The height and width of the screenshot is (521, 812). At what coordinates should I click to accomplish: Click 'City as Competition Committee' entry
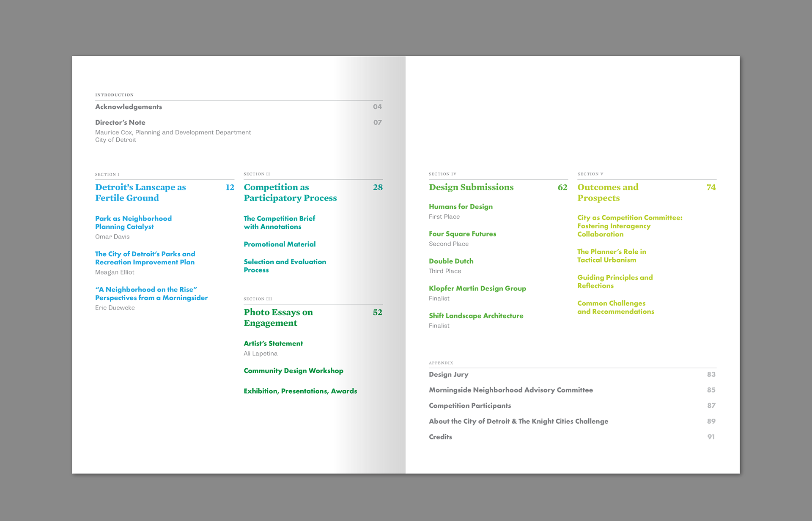[x=630, y=226]
